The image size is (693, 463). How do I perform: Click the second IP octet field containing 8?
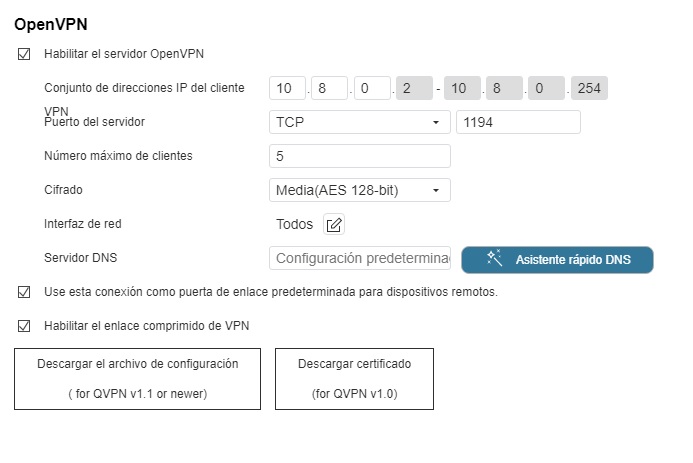(328, 88)
